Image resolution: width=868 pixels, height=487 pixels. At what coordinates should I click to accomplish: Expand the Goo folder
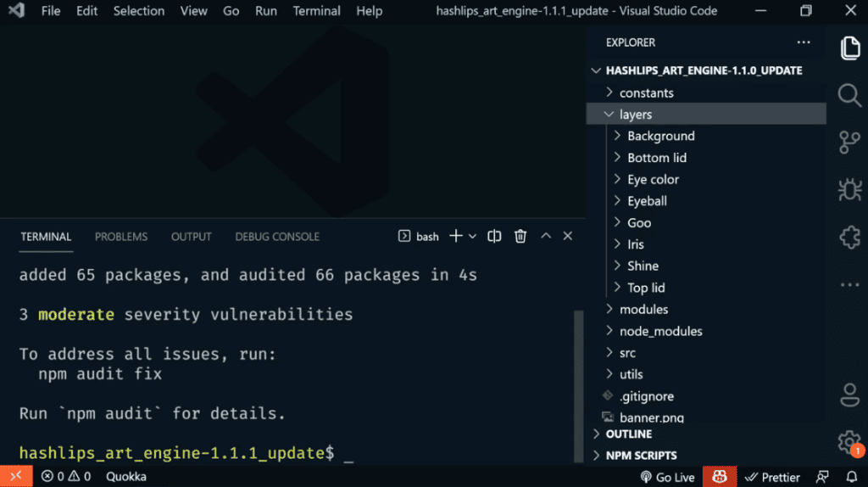(x=617, y=222)
